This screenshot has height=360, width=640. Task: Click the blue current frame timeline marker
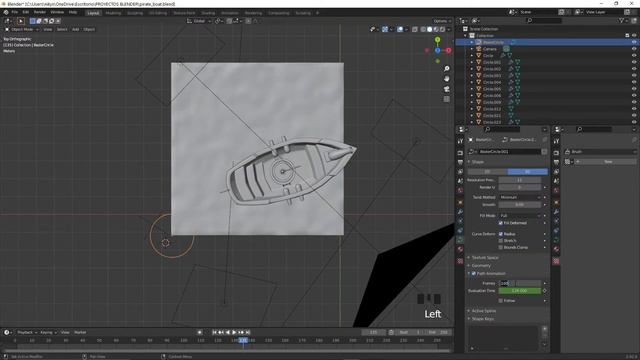tap(243, 340)
